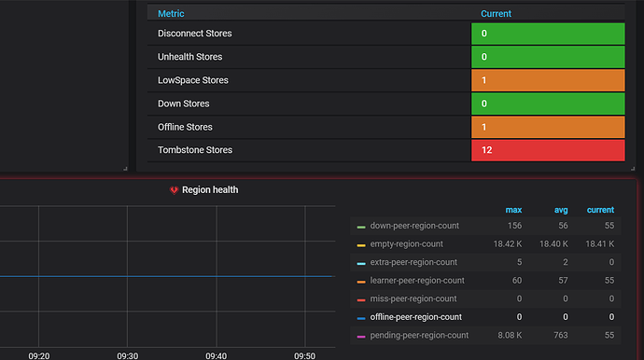This screenshot has height=360, width=644.
Task: Sort the legend by the current column
Action: tap(600, 210)
